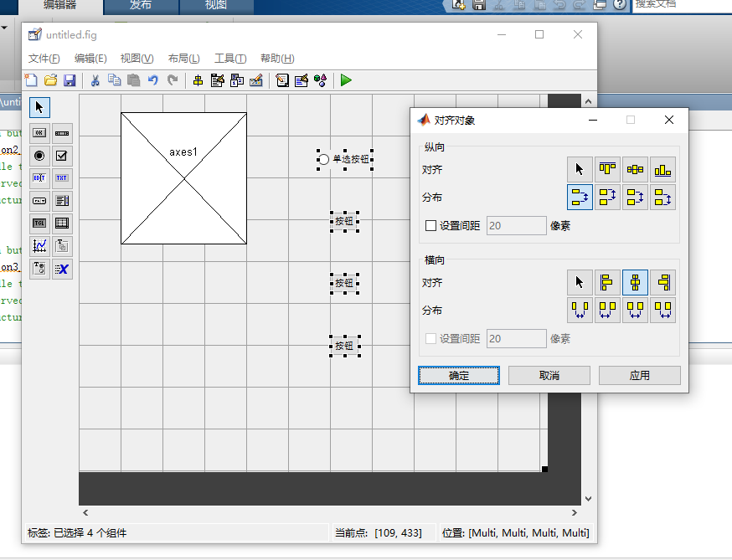Open the 工具(T) menu
This screenshot has height=560, width=732.
pos(230,59)
